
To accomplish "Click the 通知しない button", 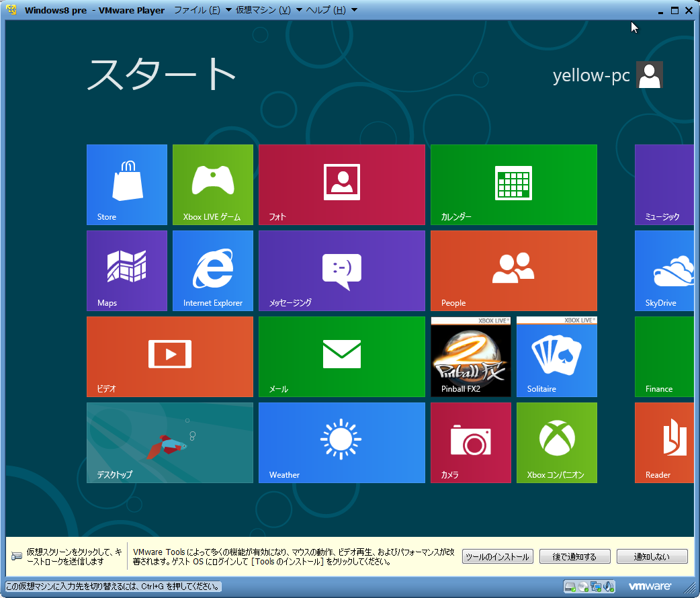I will [x=652, y=556].
